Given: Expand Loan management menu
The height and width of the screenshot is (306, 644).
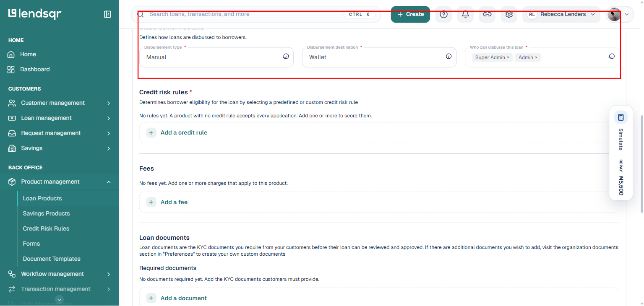Looking at the screenshot, I should point(59,118).
